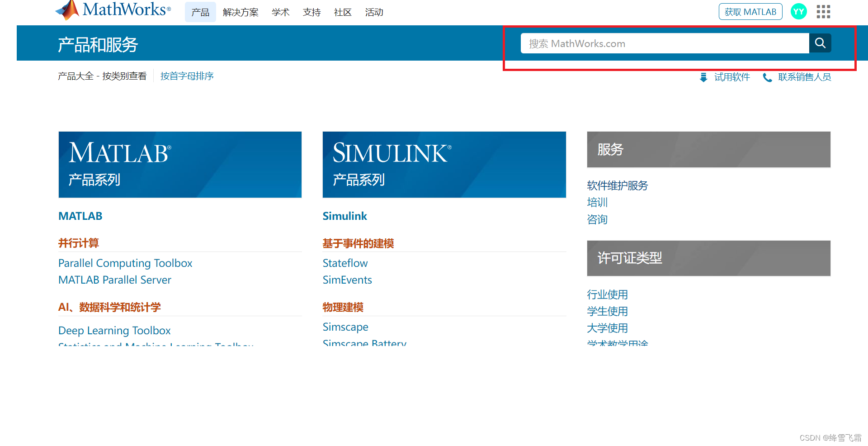Select 学生使用 under license types
This screenshot has height=446, width=868.
coord(607,311)
